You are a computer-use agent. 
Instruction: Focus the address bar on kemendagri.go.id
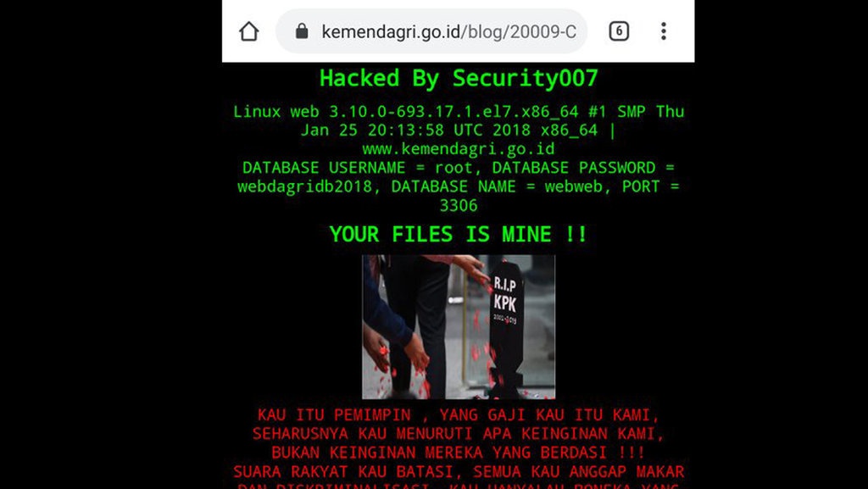tap(431, 31)
